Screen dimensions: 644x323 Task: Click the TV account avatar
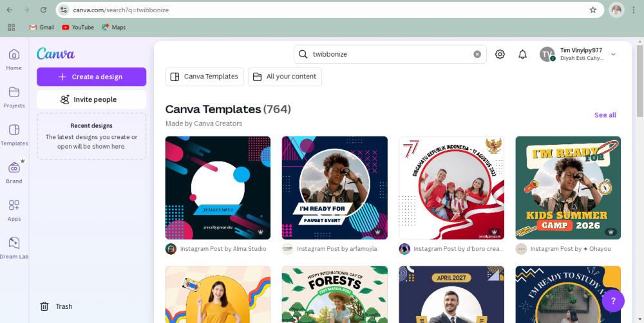(547, 54)
